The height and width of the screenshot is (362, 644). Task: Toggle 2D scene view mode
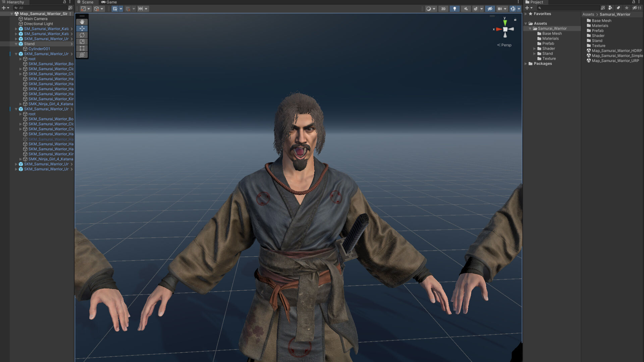[x=443, y=9]
